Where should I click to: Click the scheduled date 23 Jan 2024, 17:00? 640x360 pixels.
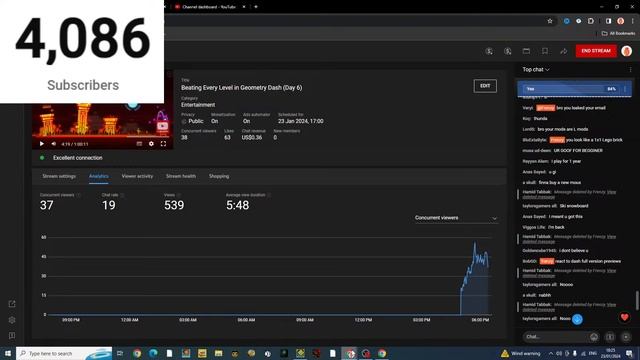[301, 121]
